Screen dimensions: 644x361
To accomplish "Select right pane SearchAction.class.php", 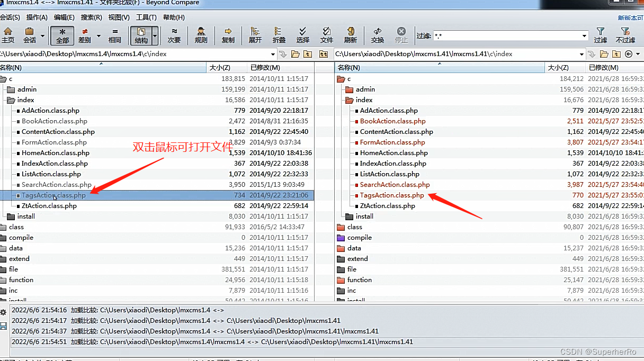I will [395, 185].
